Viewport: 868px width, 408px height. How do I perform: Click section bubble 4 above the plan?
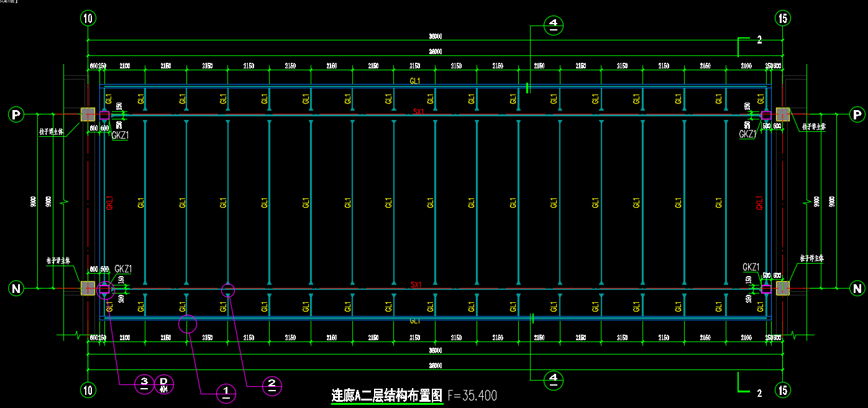tap(554, 25)
